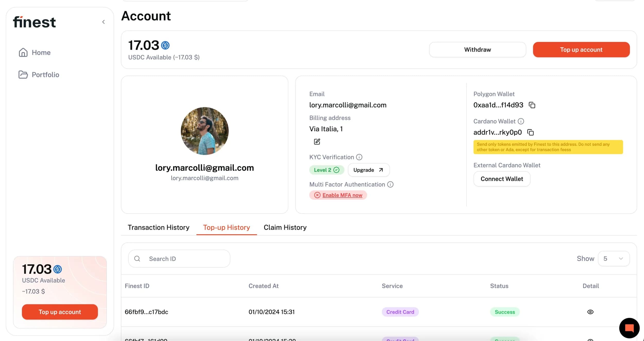Open the chat support bubble
This screenshot has width=644, height=341.
(629, 328)
